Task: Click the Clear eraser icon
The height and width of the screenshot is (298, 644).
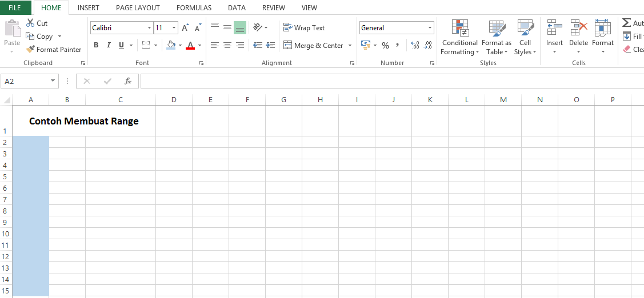Action: tap(627, 49)
